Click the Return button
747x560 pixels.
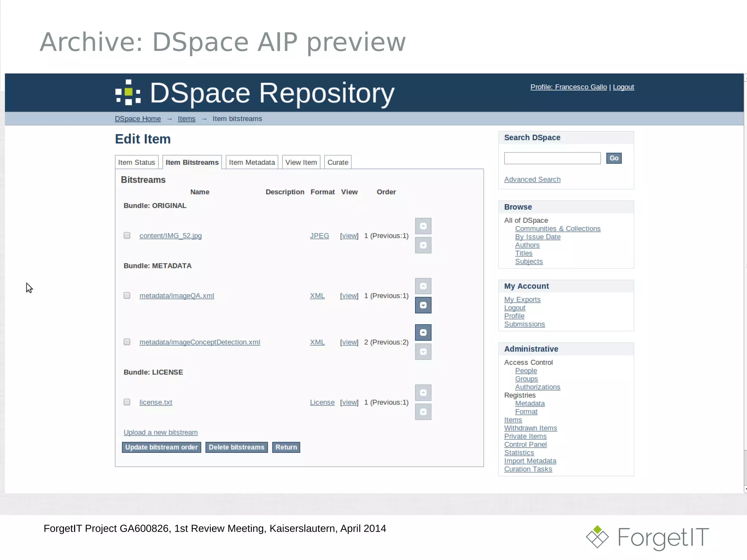click(286, 447)
